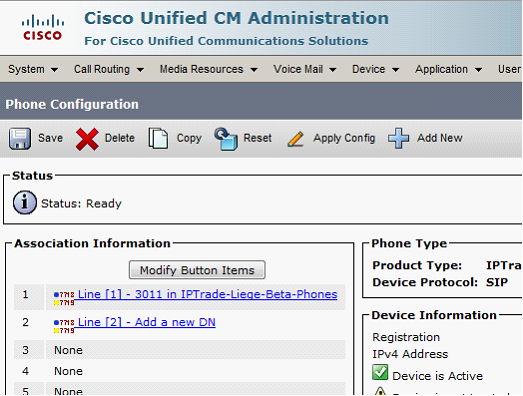523x396 pixels.
Task: Click None in button row 3
Action: [68, 350]
